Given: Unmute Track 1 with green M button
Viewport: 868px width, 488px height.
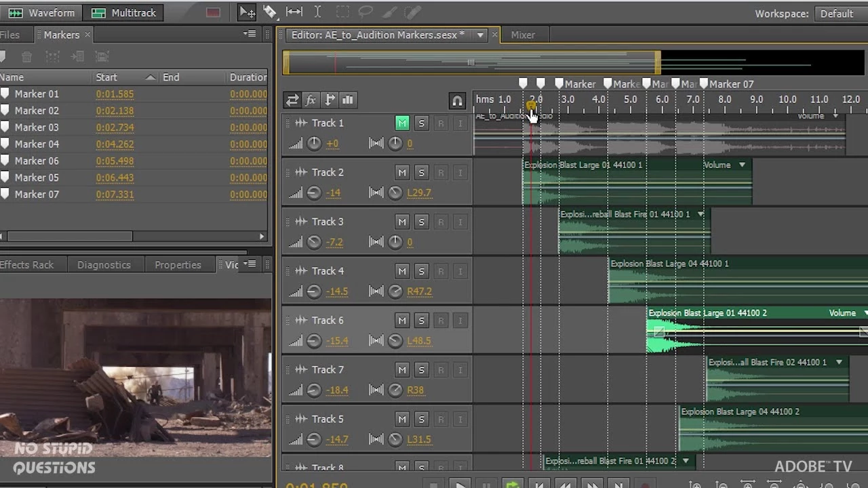Looking at the screenshot, I should click(402, 123).
